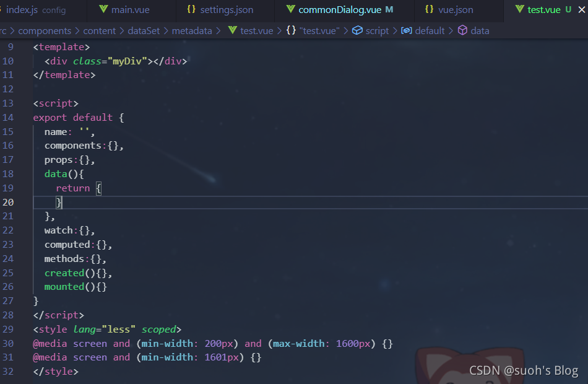Switch to commonDialog.vue tab
The height and width of the screenshot is (384, 588).
click(340, 10)
